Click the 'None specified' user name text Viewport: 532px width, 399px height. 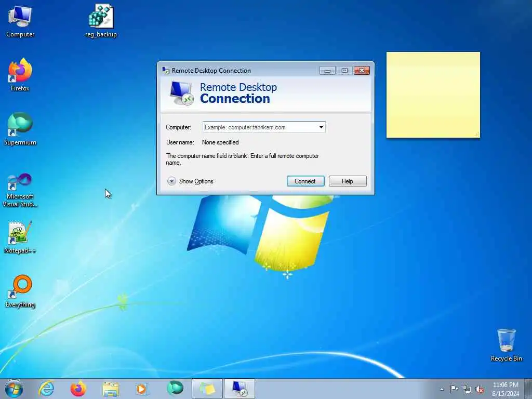[x=220, y=142]
